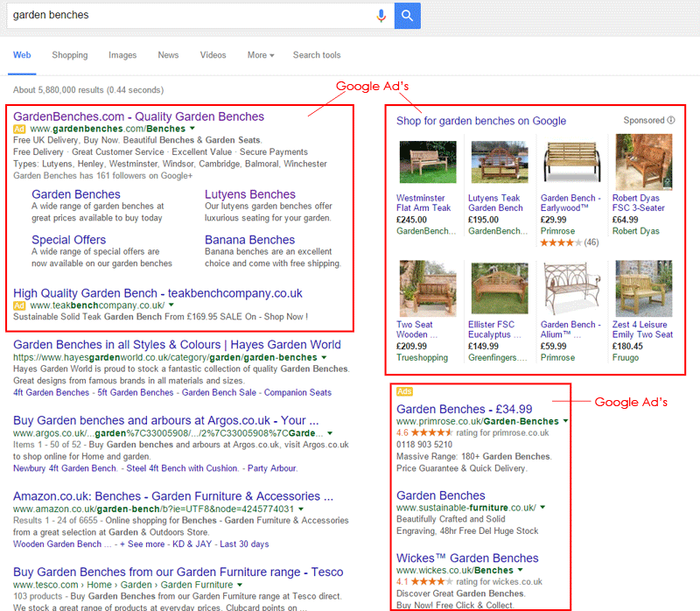Image resolution: width=700 pixels, height=611 pixels.
Task: Open KD & JAY sublink
Action: pos(192,544)
